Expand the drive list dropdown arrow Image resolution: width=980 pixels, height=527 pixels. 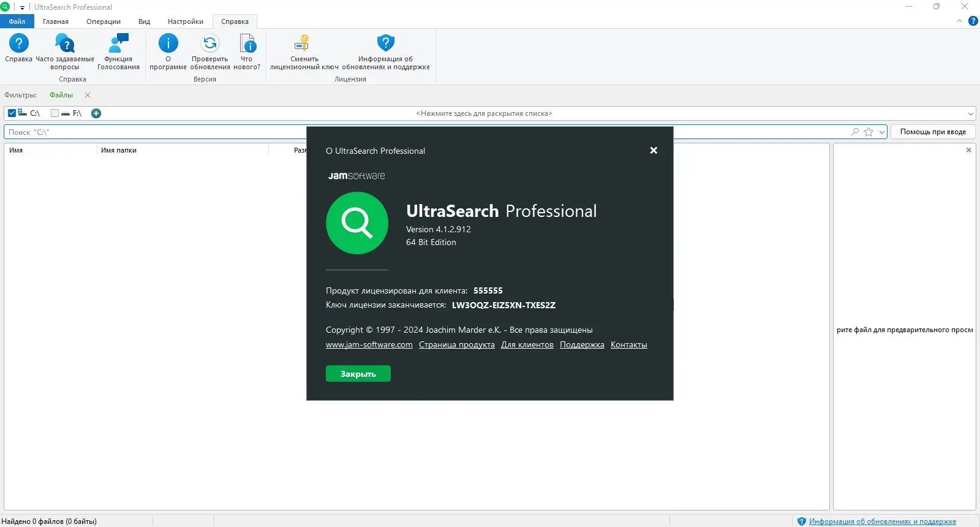pyautogui.click(x=970, y=113)
